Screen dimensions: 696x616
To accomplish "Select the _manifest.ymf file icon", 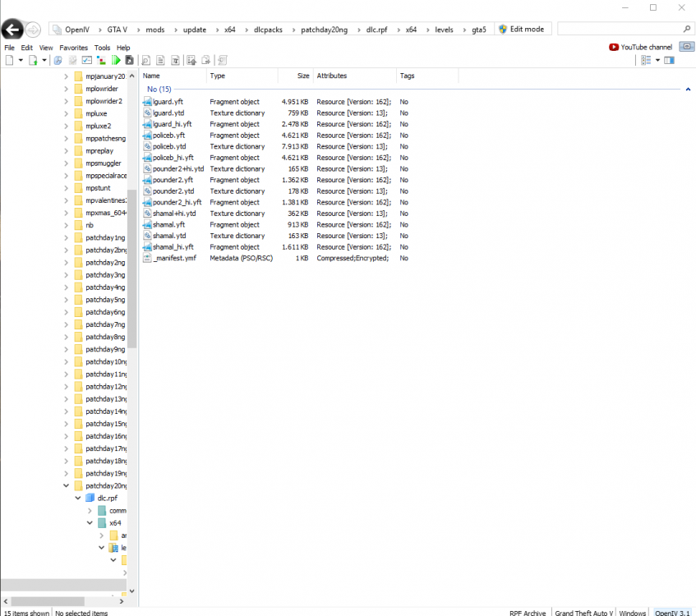I will click(147, 258).
